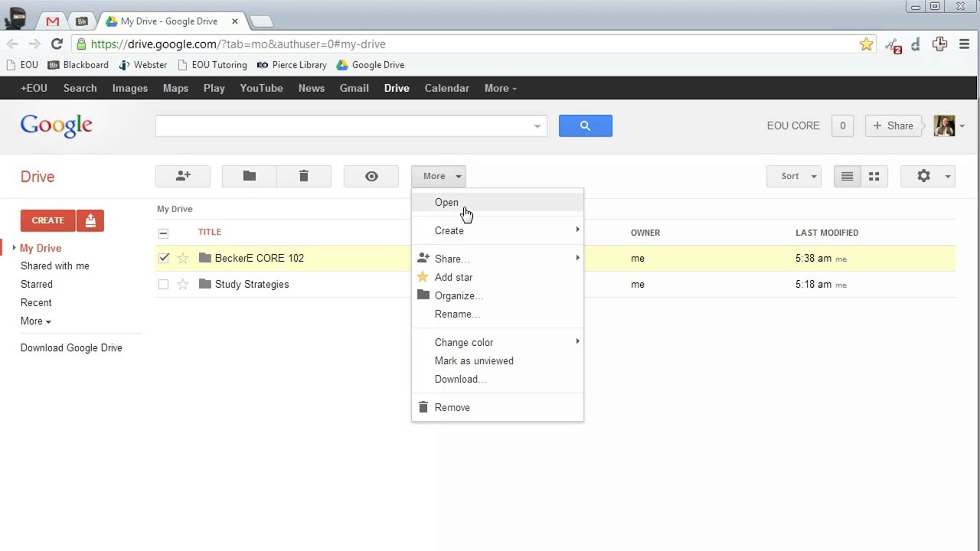The image size is (980, 551).
Task: Choose Share... in the menu
Action: (498, 259)
